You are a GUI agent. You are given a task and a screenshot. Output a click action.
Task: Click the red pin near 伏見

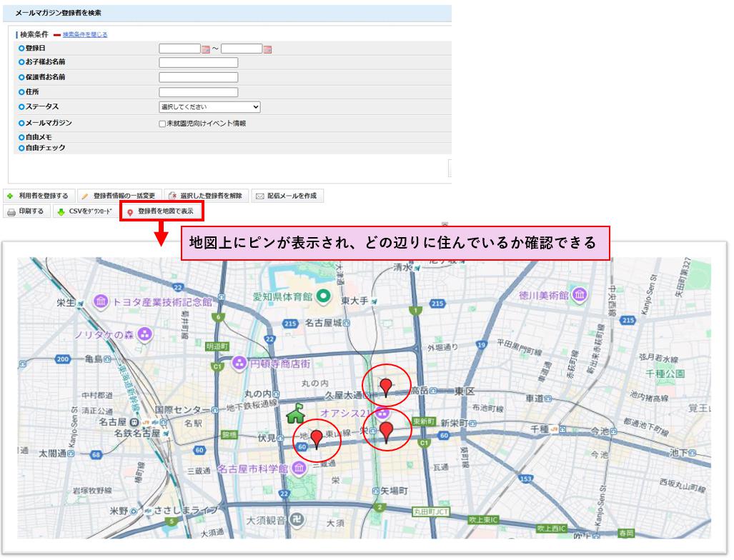(316, 439)
